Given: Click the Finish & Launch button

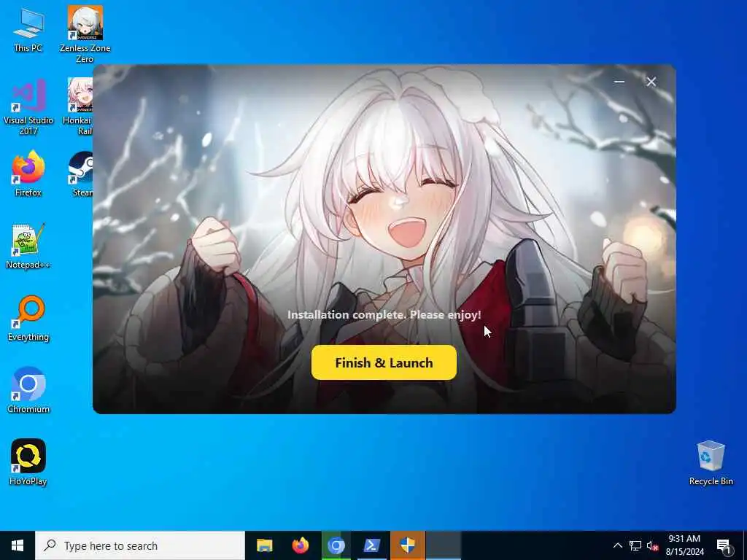Looking at the screenshot, I should pyautogui.click(x=384, y=363).
